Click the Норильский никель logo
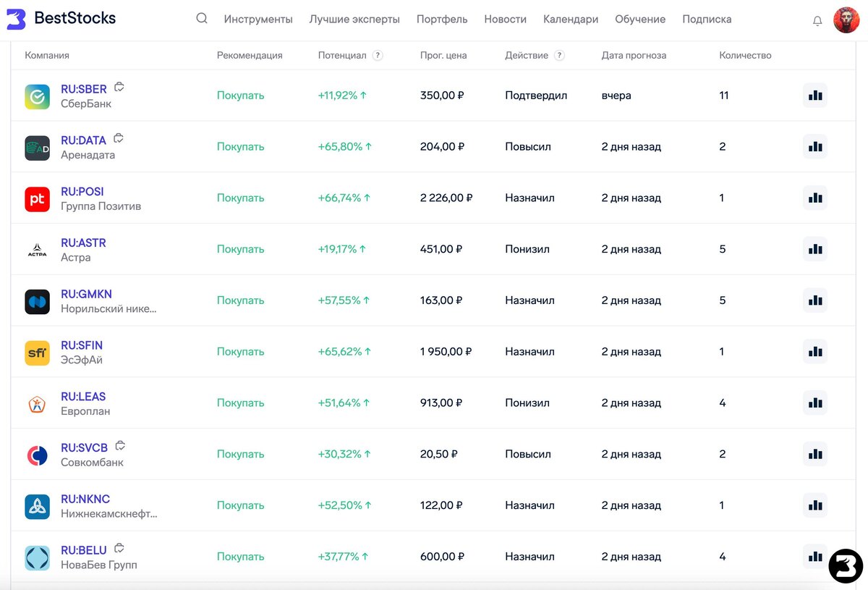The width and height of the screenshot is (868, 590). [37, 302]
